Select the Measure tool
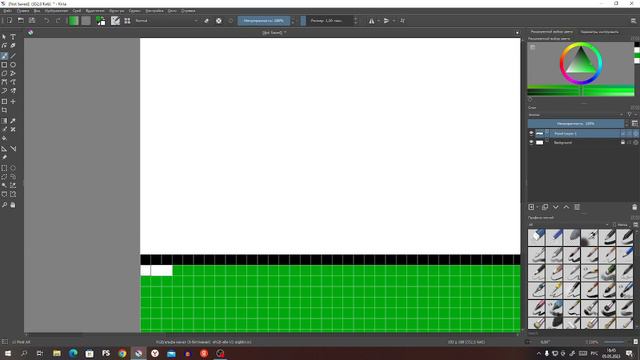The image size is (640, 360). (x=13, y=149)
